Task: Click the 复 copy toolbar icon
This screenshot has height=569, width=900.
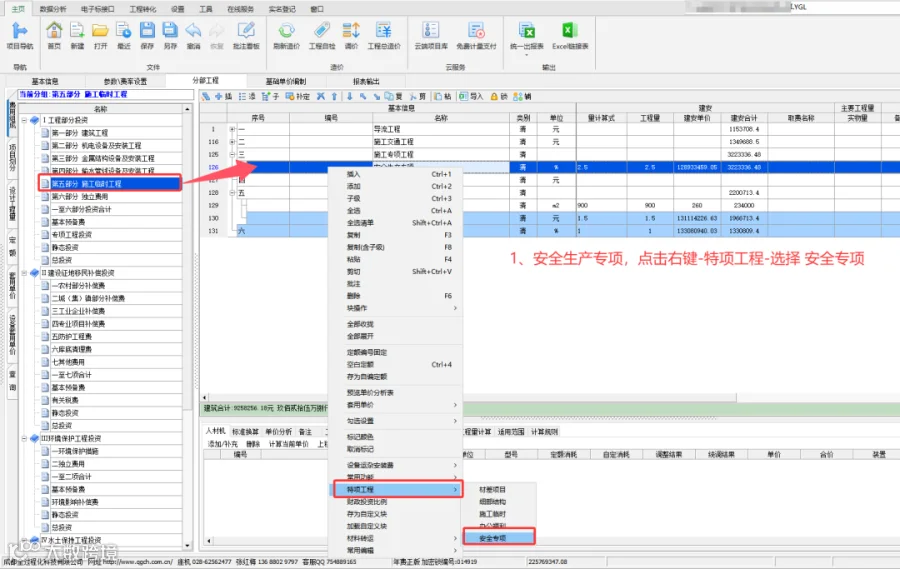Action: [393, 96]
